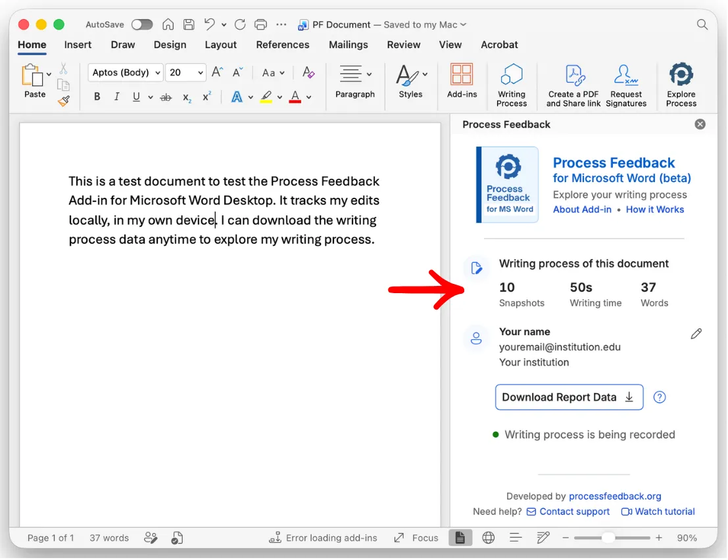Apply red font color

pyautogui.click(x=295, y=97)
